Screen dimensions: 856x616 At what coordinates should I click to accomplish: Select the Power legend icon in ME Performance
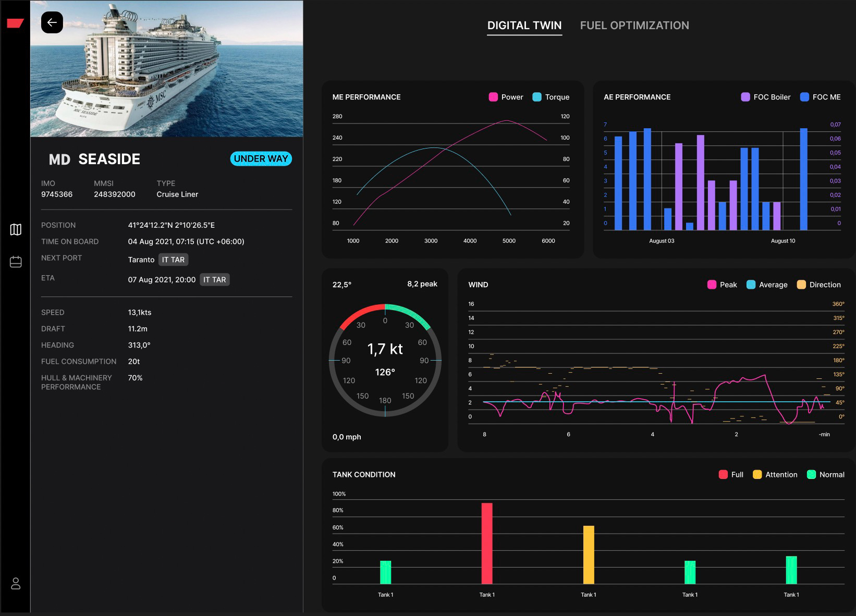493,97
